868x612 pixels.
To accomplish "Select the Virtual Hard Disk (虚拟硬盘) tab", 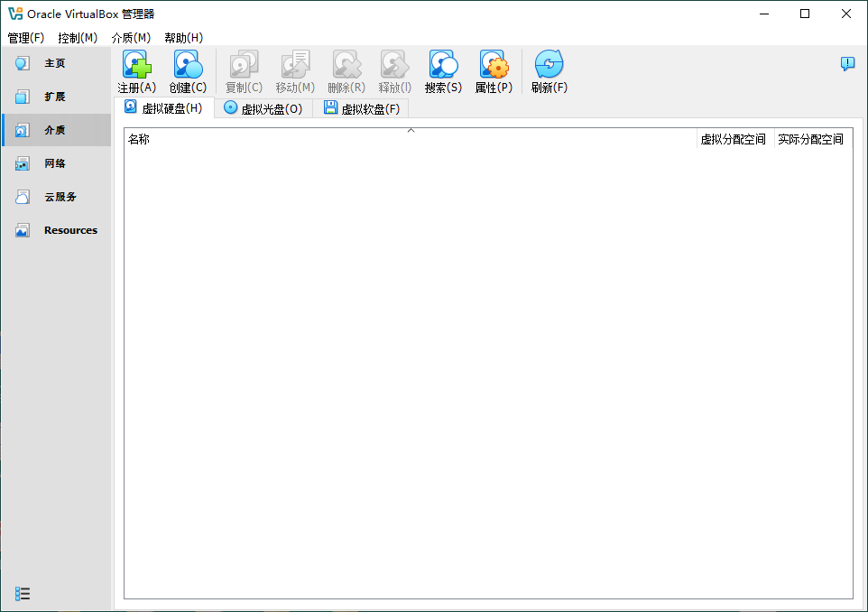I will point(164,108).
